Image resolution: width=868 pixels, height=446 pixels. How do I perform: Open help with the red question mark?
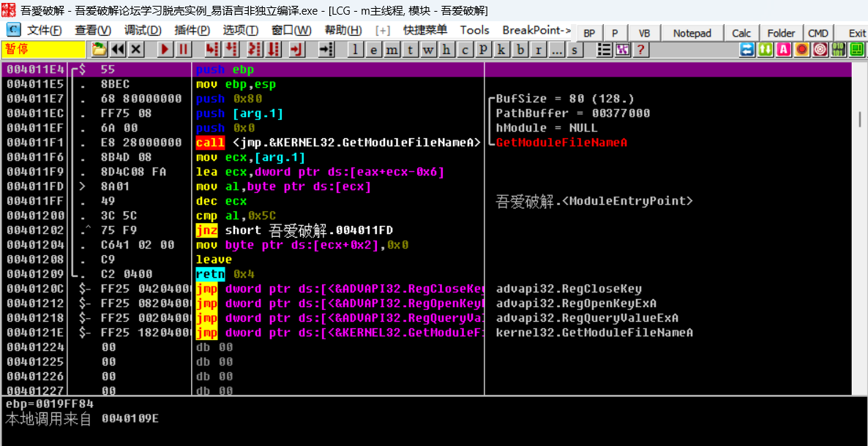[640, 49]
